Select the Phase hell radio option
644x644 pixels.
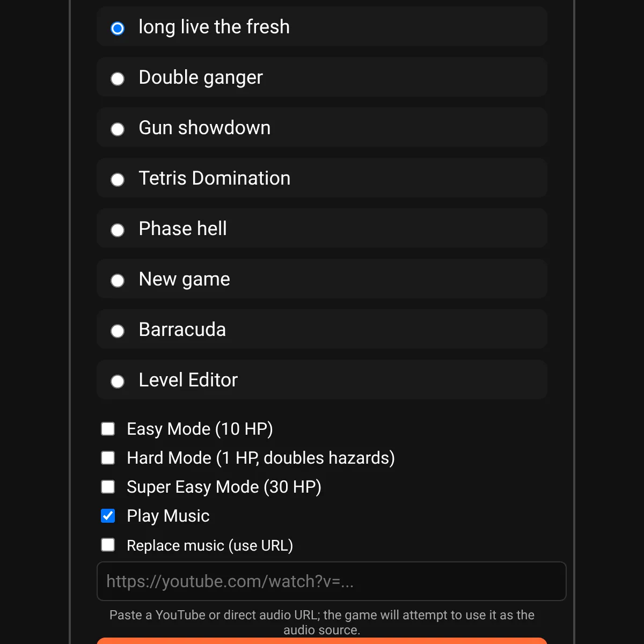pyautogui.click(x=118, y=230)
